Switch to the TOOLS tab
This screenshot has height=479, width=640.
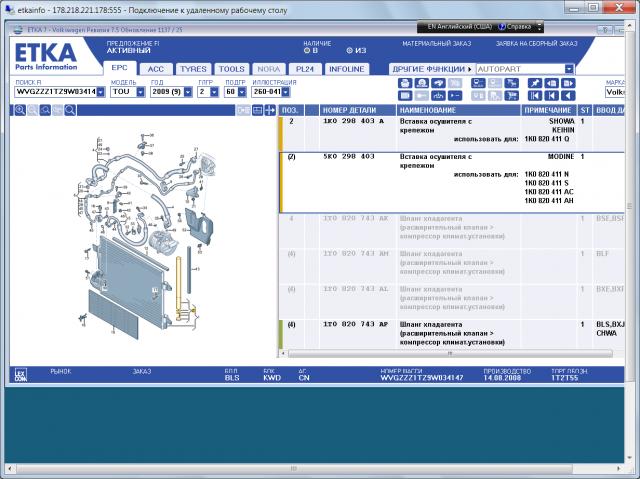[x=231, y=69]
